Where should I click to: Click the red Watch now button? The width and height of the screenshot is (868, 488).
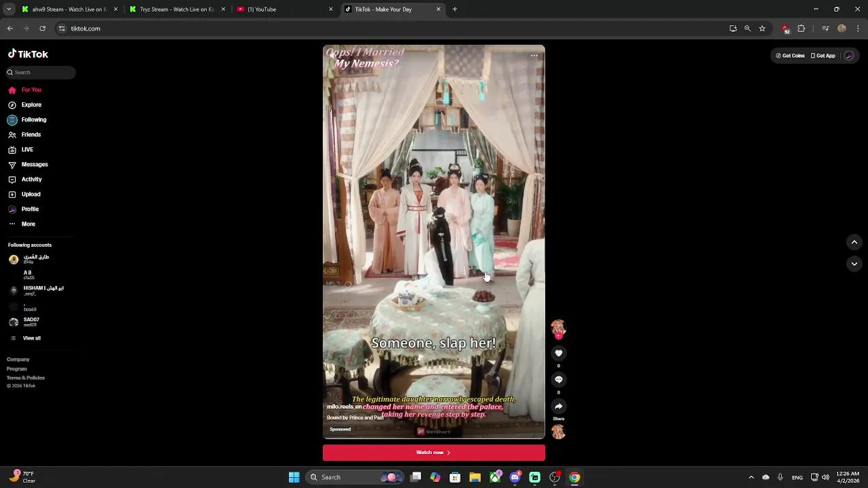coord(434,453)
